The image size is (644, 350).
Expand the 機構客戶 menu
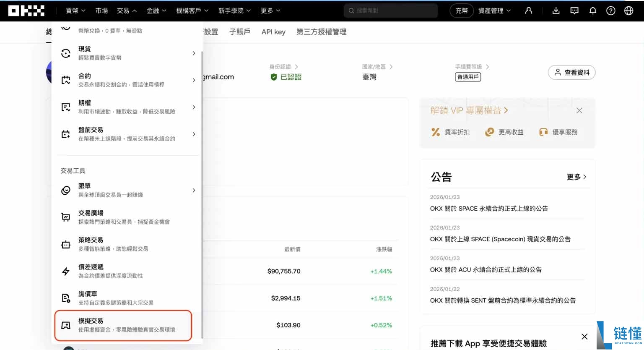point(192,10)
